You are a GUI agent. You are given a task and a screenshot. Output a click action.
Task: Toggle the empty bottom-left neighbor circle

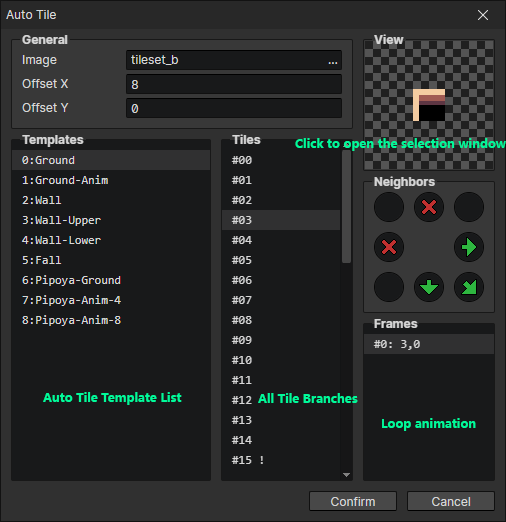click(x=389, y=287)
